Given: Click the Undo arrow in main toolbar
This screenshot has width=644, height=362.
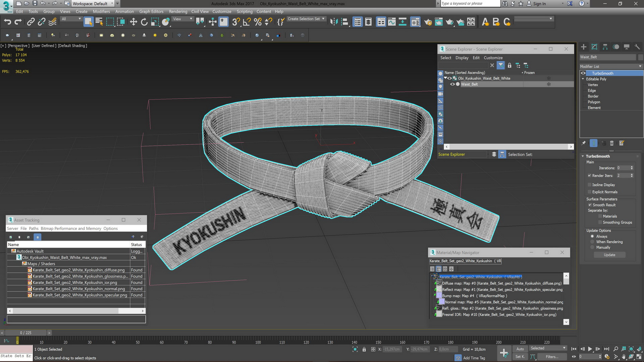Looking at the screenshot, I should 7,22.
